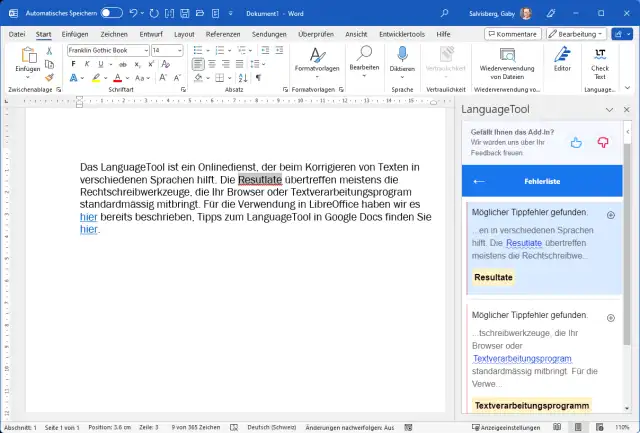Toggle bold formatting in Schriftart group
This screenshot has height=433, width=640.
[x=73, y=64]
